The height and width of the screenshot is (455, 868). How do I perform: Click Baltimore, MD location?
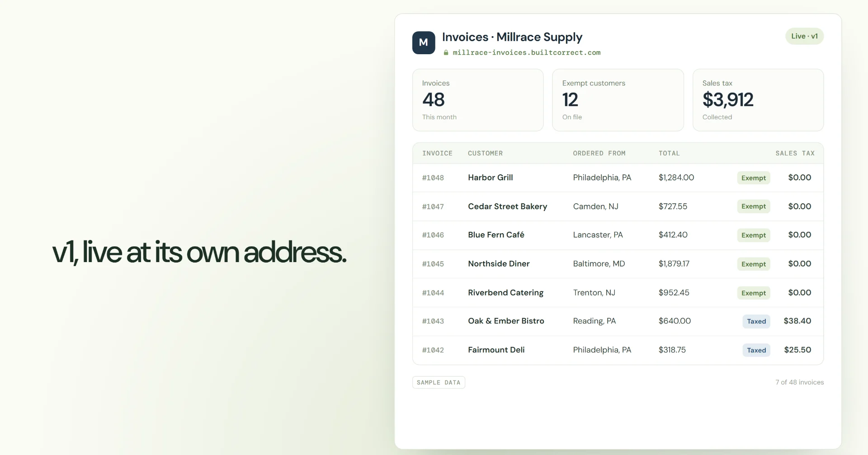(x=599, y=264)
